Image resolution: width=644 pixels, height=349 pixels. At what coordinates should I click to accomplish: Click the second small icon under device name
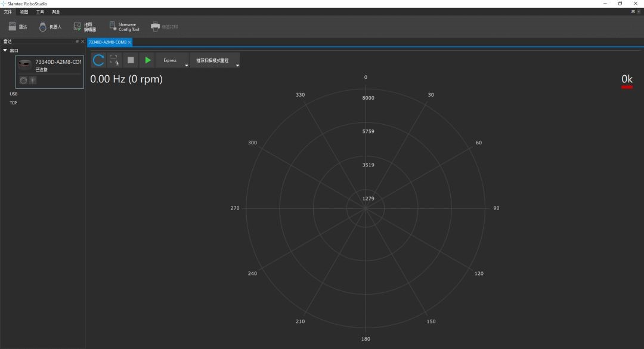(x=32, y=81)
